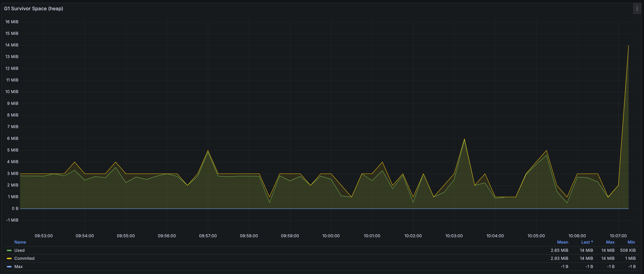Viewport: 644px width, 274px height.
Task: Click the Used mean value 2.65 MiB
Action: (x=559, y=250)
